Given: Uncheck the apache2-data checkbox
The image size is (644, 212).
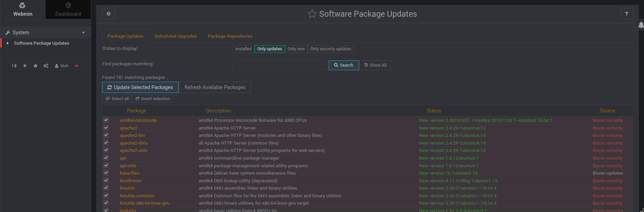Looking at the screenshot, I should coord(106,142).
